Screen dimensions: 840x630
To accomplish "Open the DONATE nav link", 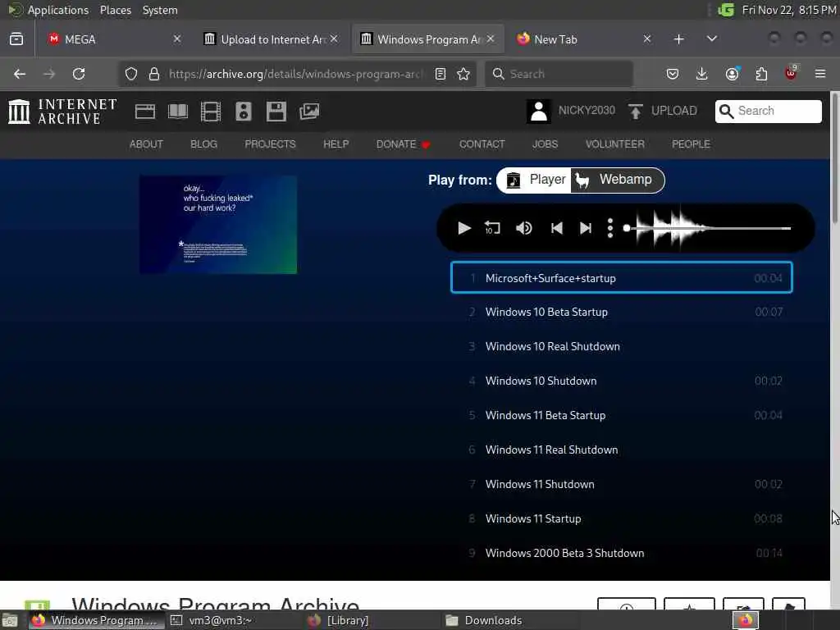I will point(404,144).
